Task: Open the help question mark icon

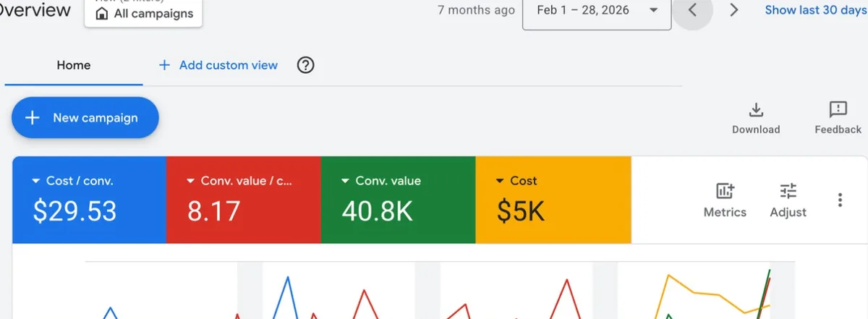Action: point(306,65)
